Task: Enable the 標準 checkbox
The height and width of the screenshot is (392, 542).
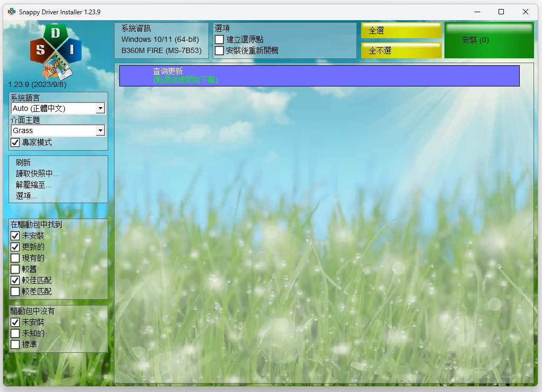Action: (x=15, y=345)
